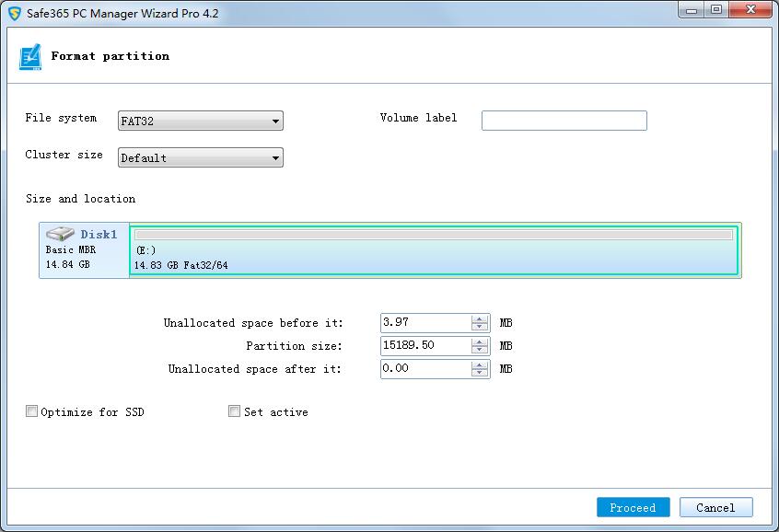The height and width of the screenshot is (532, 779).
Task: Decrease unallocated space before it value
Action: pyautogui.click(x=480, y=327)
